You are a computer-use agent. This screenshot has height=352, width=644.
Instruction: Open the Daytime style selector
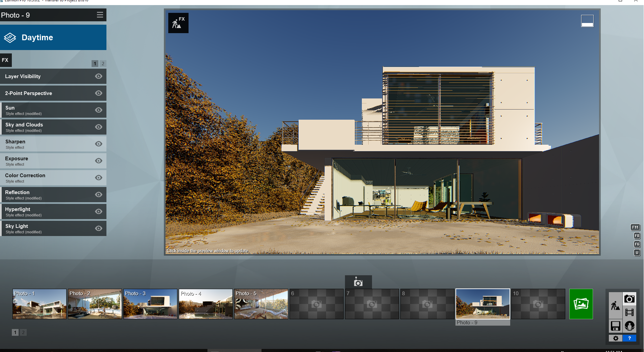(x=53, y=38)
